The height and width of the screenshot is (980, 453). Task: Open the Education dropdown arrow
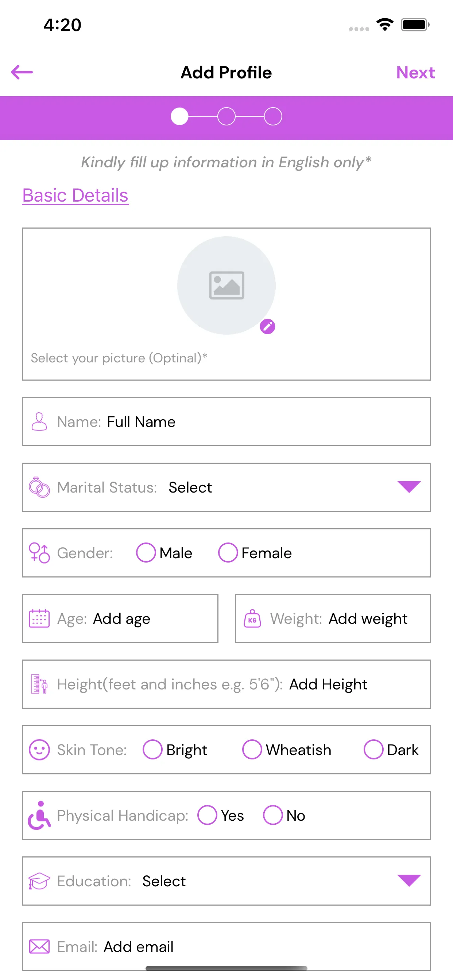coord(409,881)
